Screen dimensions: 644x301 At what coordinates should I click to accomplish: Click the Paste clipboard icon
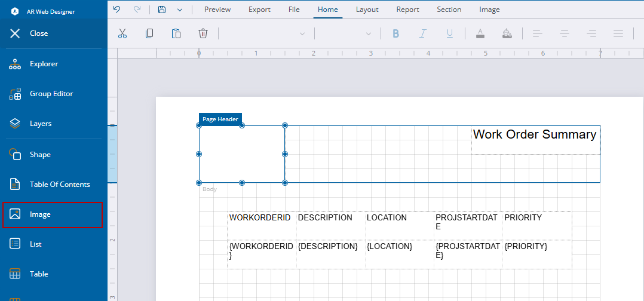click(176, 33)
